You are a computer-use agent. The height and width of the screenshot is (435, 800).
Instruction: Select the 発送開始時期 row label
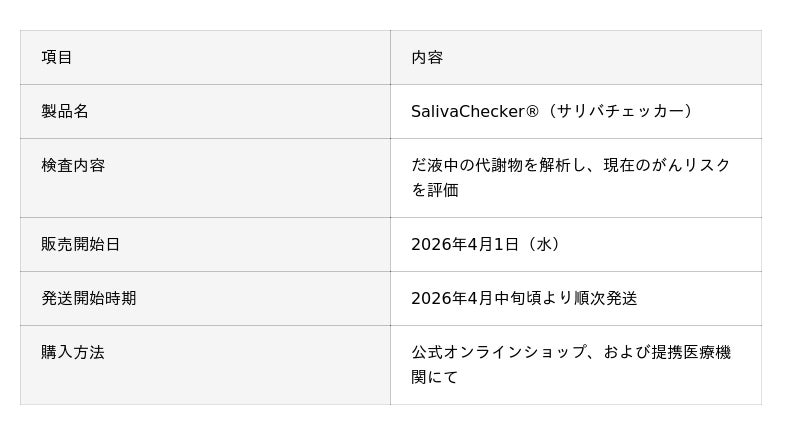89,299
